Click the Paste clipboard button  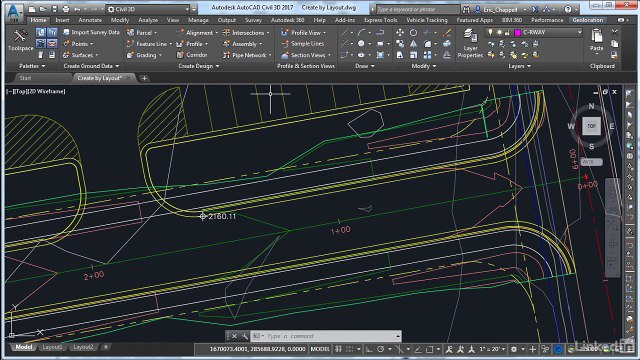596,40
